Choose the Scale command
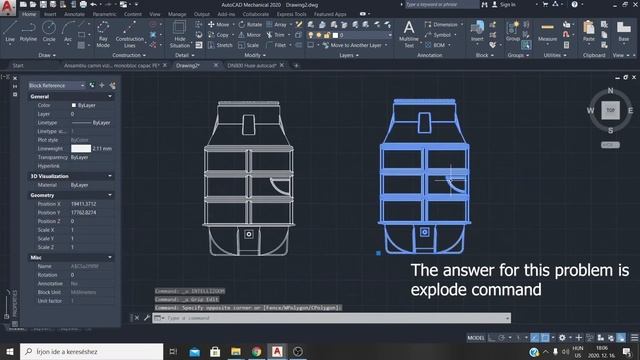Screen dimensions: 640x360 pos(249,45)
